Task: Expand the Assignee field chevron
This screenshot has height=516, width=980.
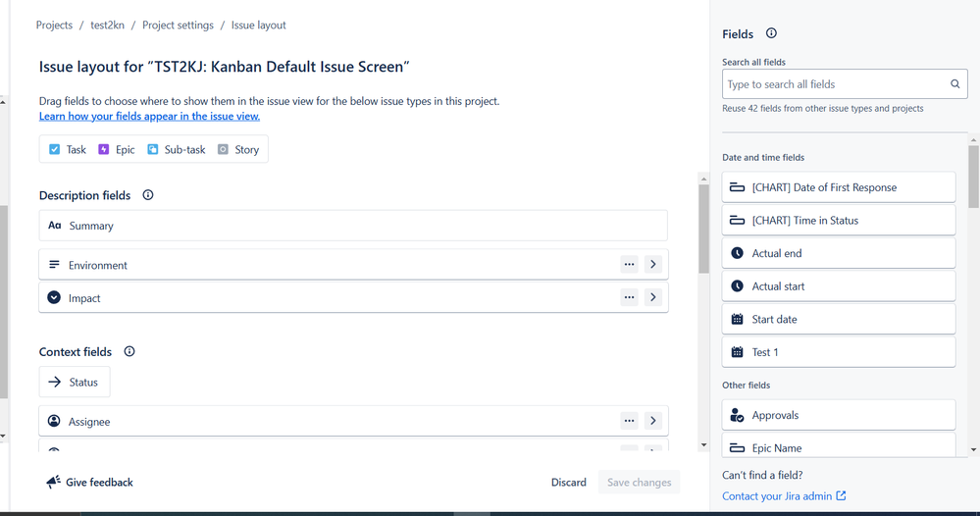Action: [653, 421]
